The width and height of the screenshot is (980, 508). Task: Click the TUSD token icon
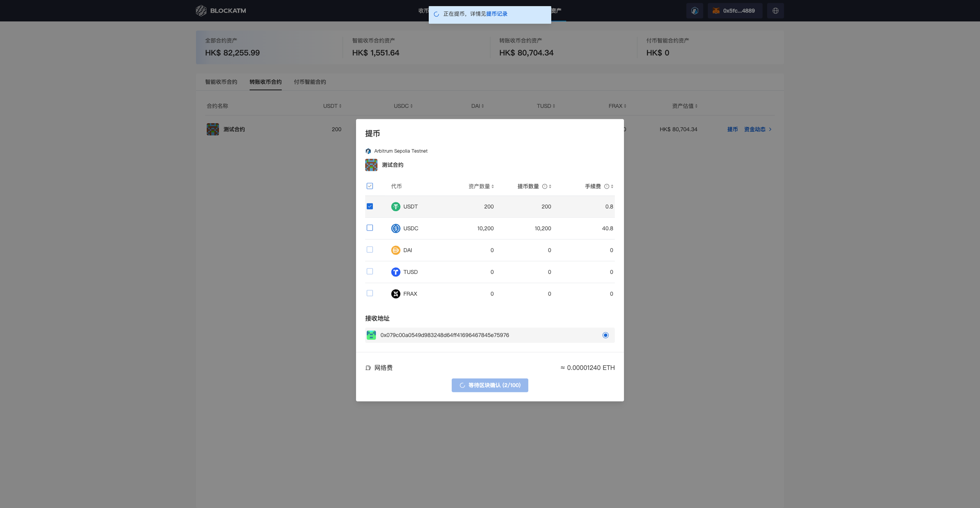(x=395, y=272)
